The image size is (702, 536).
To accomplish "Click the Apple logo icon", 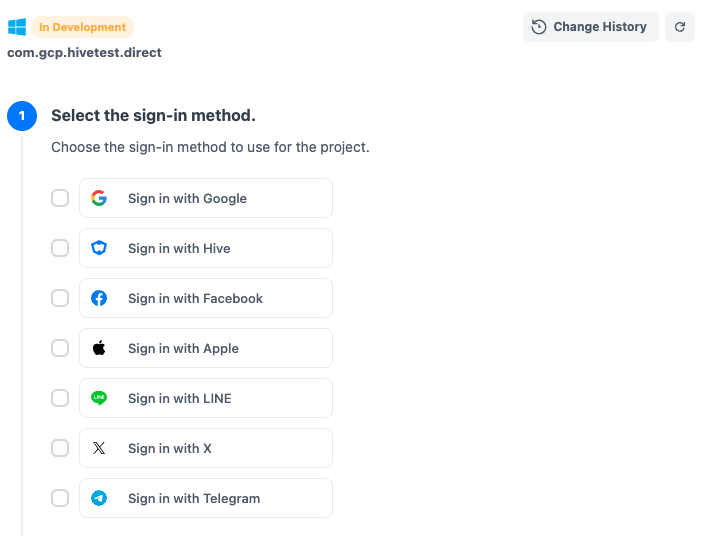I will click(99, 348).
